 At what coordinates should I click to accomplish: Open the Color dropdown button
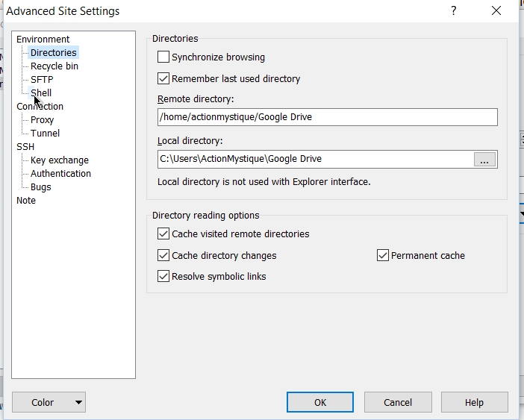coord(49,402)
